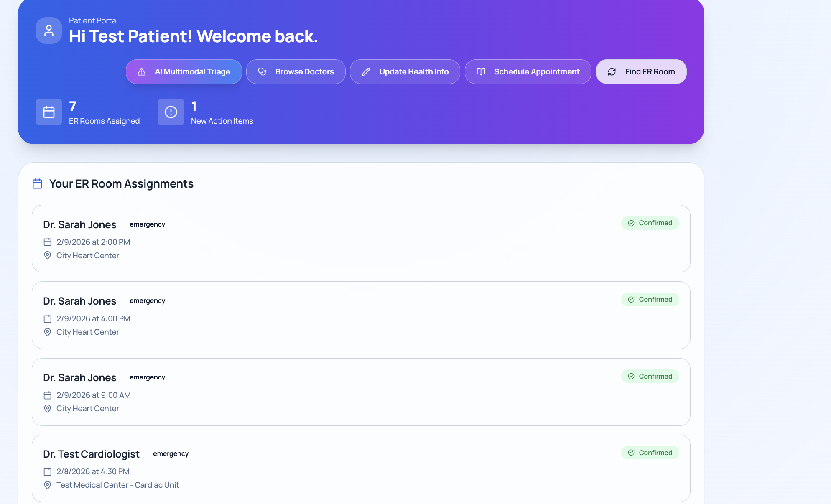Click the emergency tag on Dr. Test Cardiologist

171,454
